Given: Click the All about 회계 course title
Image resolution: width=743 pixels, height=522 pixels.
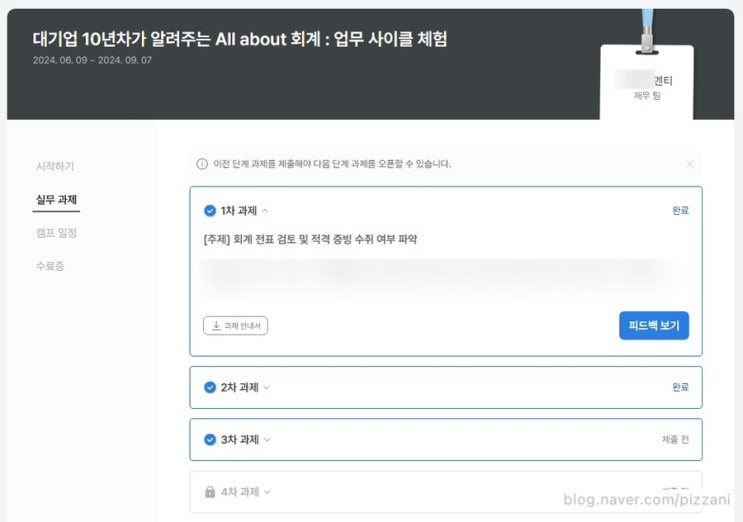Looking at the screenshot, I should click(x=240, y=38).
